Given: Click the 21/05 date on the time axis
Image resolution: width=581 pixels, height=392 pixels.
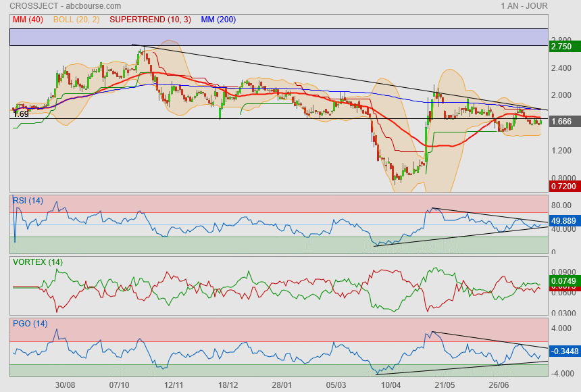Looking at the screenshot, I should click(x=445, y=385).
